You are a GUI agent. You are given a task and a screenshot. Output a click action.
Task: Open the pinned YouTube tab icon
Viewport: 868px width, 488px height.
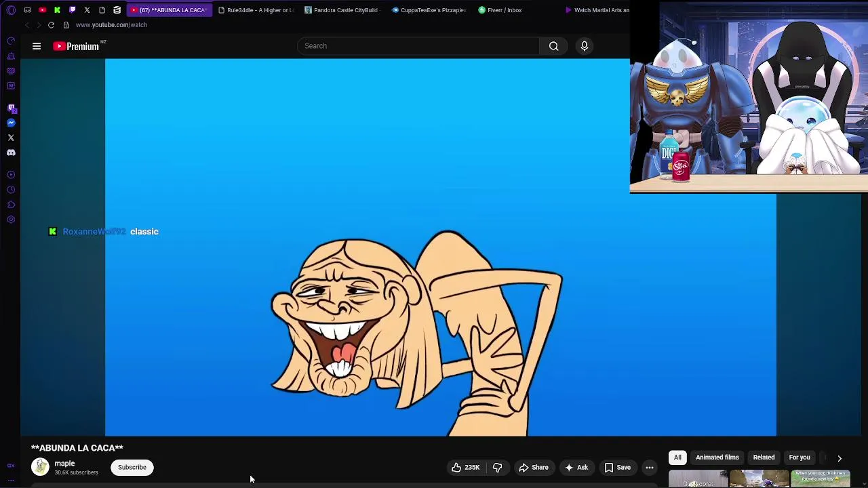(x=42, y=10)
